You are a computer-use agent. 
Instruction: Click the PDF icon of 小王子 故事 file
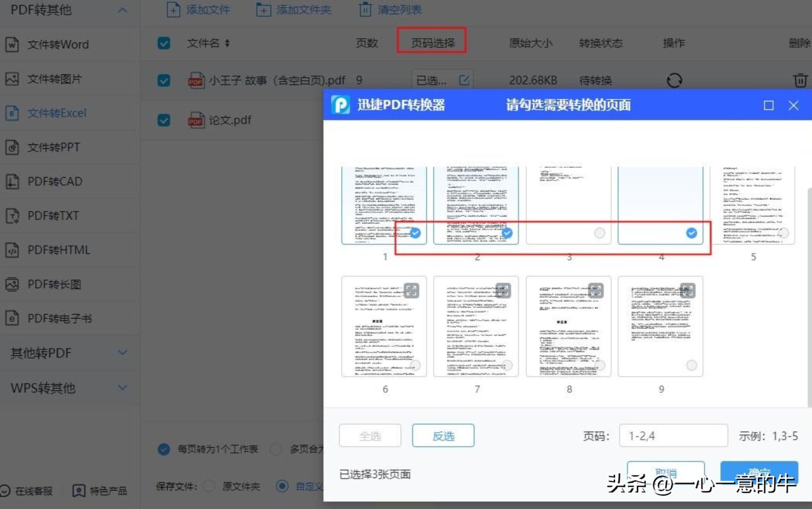tap(196, 80)
